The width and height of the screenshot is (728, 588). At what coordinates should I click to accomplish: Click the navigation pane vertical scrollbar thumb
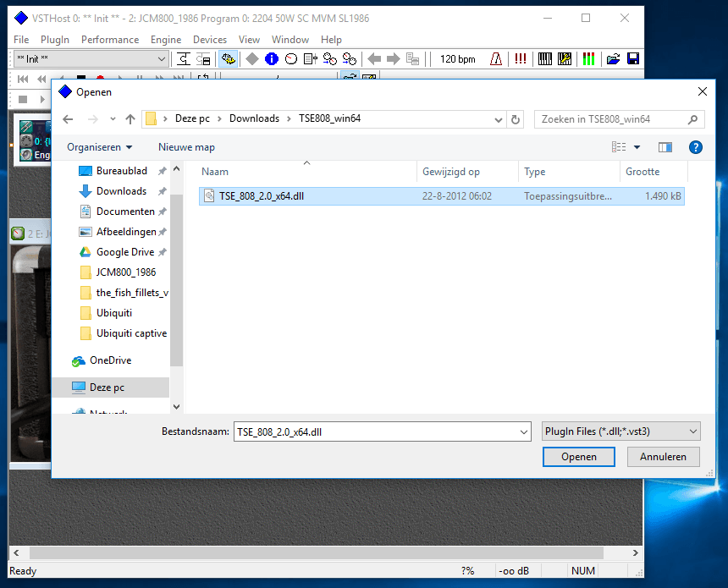[176, 279]
